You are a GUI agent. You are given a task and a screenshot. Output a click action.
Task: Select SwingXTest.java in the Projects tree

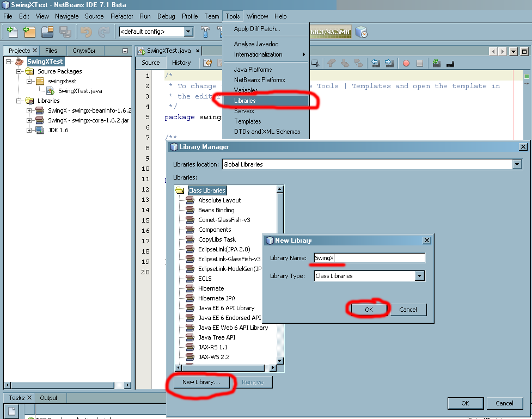coord(80,91)
